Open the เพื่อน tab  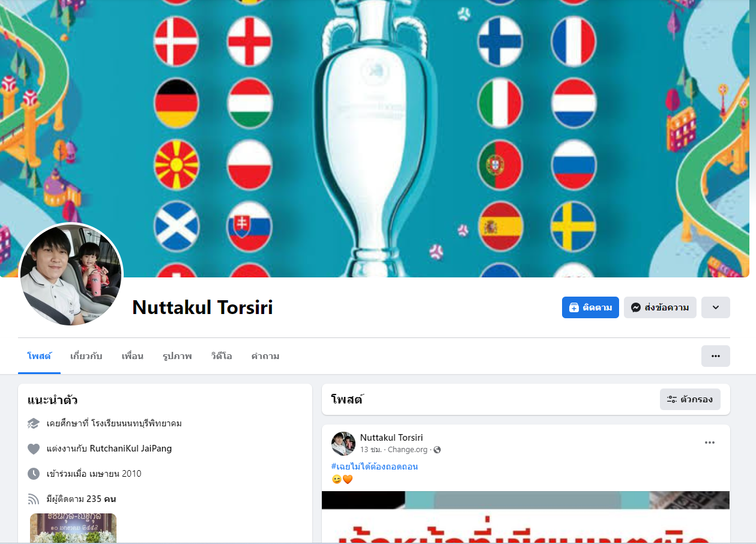(x=132, y=356)
